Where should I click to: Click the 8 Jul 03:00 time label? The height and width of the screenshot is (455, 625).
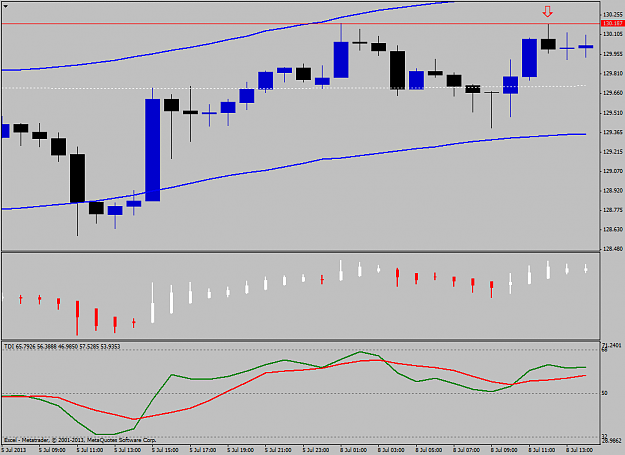pyautogui.click(x=391, y=450)
